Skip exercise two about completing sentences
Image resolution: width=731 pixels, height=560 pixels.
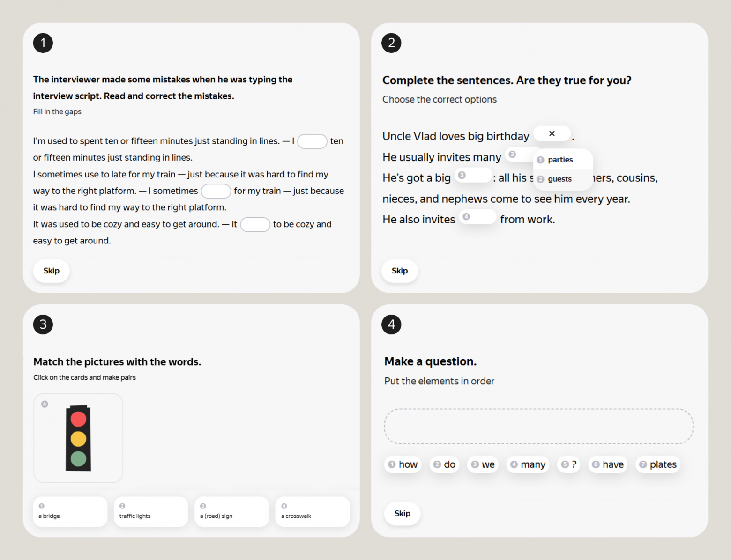point(400,271)
